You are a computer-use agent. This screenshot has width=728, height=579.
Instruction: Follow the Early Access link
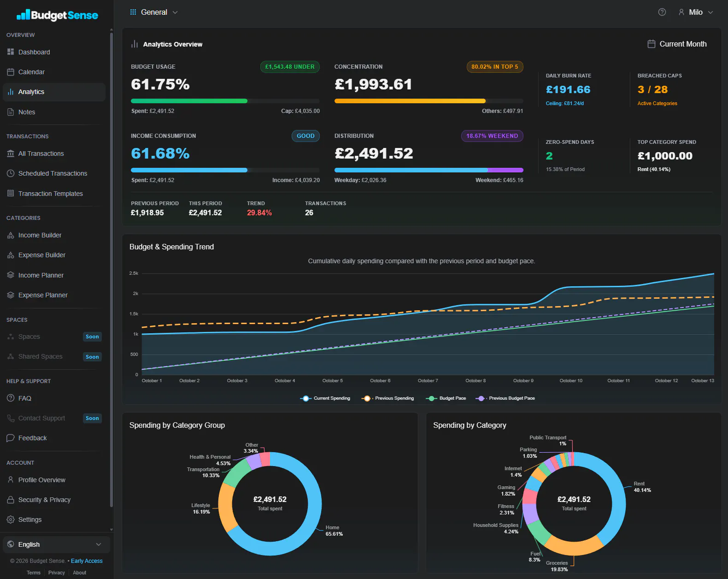87,561
